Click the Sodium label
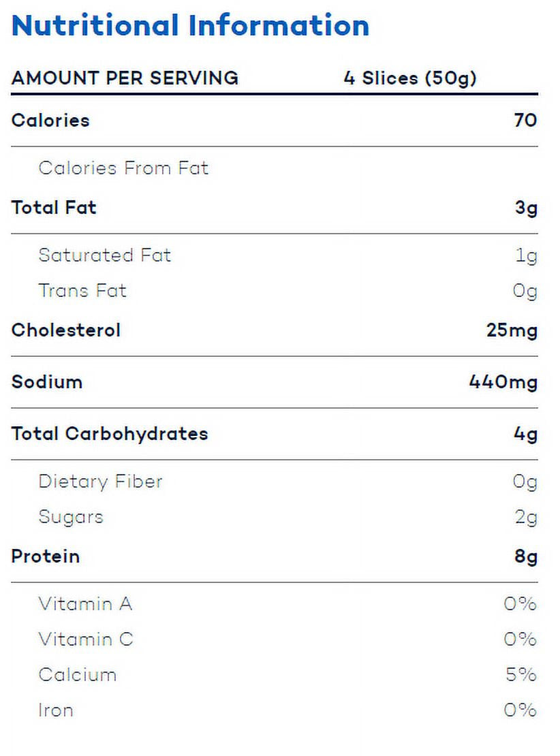This screenshot has height=756, width=560. (47, 381)
